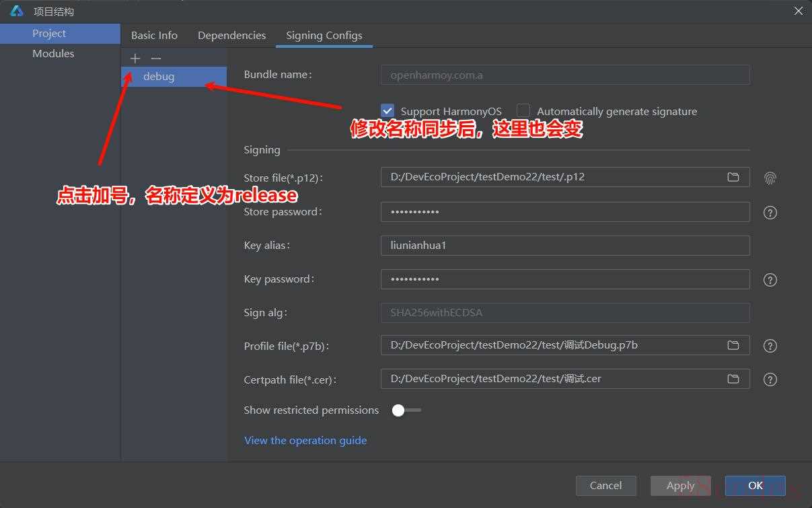The height and width of the screenshot is (508, 812).
Task: Show help for Key password
Action: pyautogui.click(x=770, y=280)
